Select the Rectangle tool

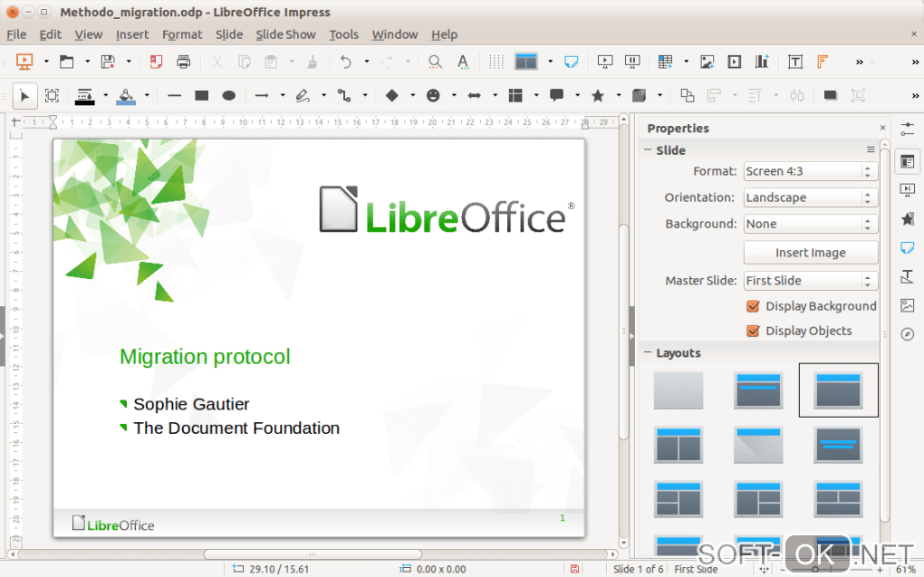tap(201, 95)
